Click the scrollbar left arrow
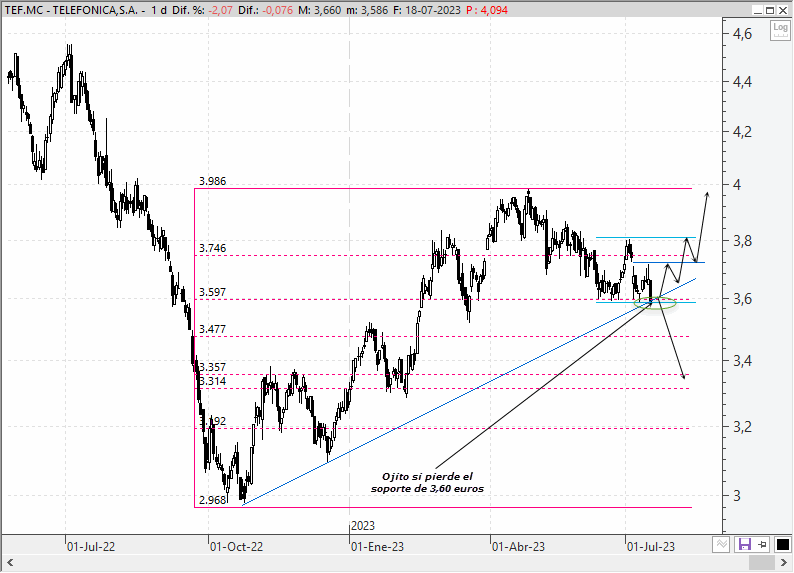Image resolution: width=794 pixels, height=573 pixels. [10, 562]
